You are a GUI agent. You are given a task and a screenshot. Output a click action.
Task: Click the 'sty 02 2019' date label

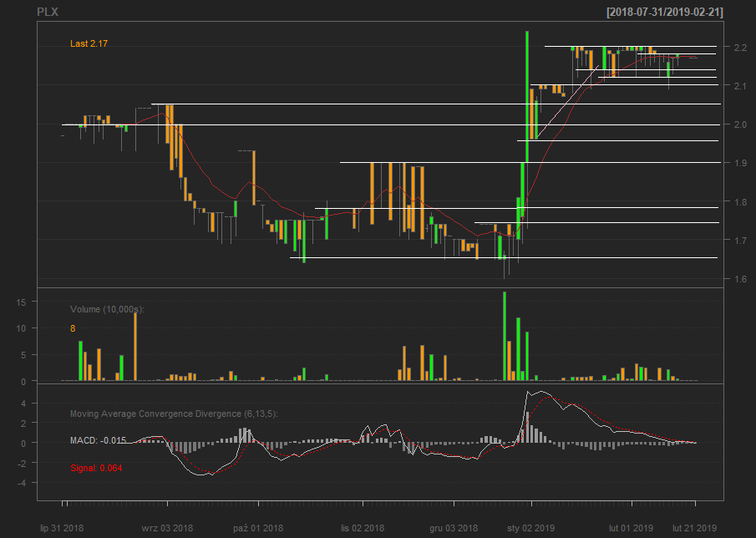tap(530, 528)
